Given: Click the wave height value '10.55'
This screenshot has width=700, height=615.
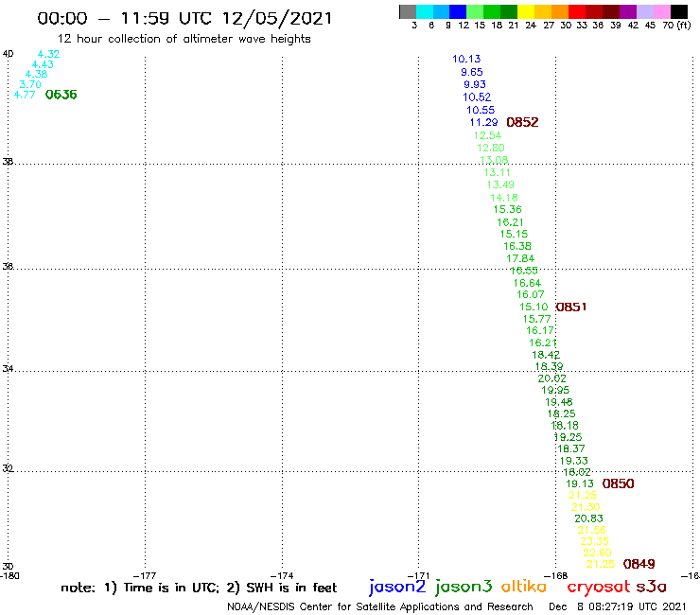Looking at the screenshot, I should click(481, 110).
